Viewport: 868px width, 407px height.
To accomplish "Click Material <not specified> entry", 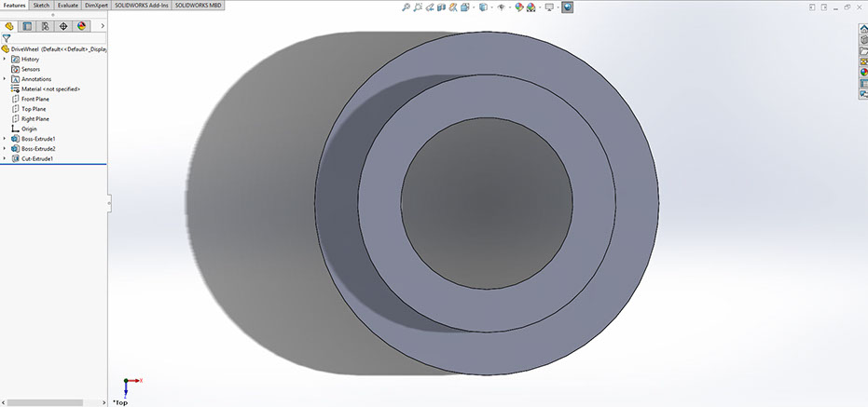I will [x=50, y=88].
